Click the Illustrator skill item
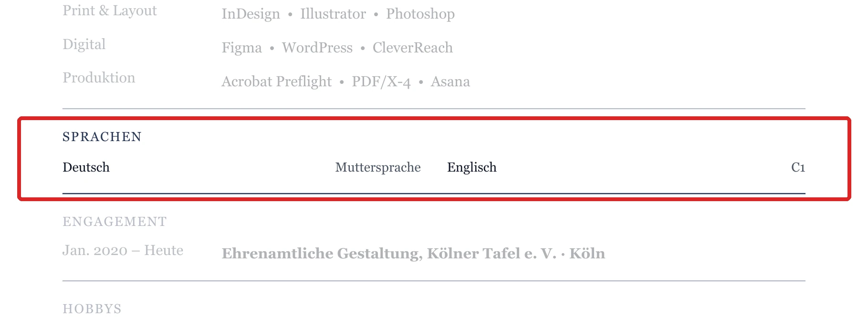 coord(333,14)
